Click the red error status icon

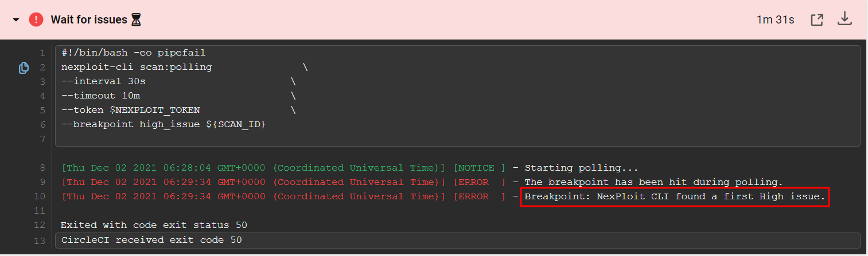[x=36, y=19]
